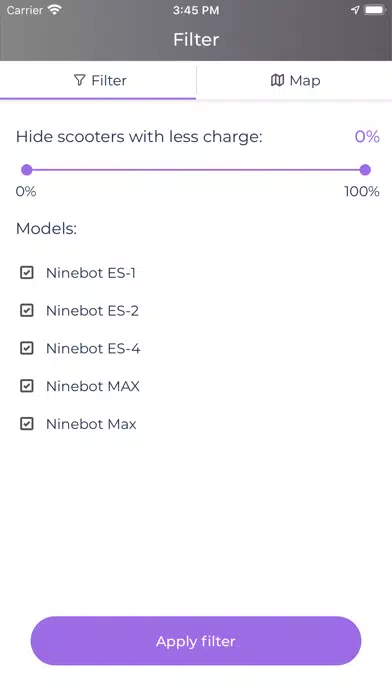Click the right slider handle at 100%
Viewport: 392px width, 696px height.
pyautogui.click(x=365, y=170)
